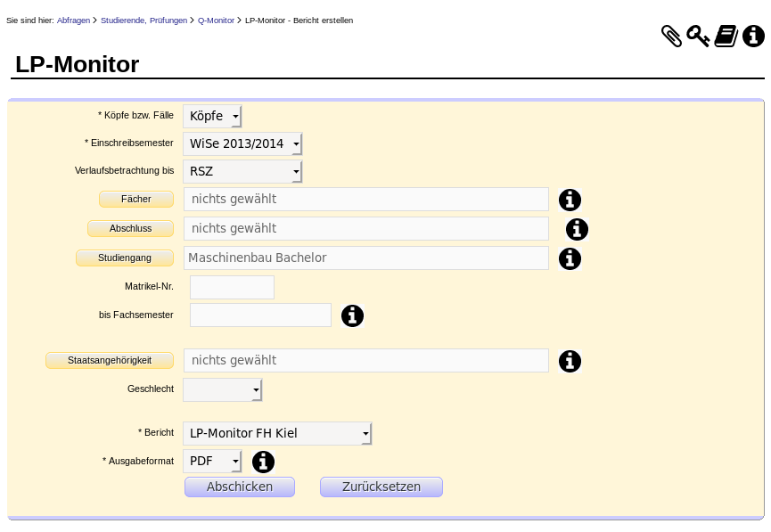Show info for the Fächer field
Screen dimensions: 771x532
pos(570,200)
